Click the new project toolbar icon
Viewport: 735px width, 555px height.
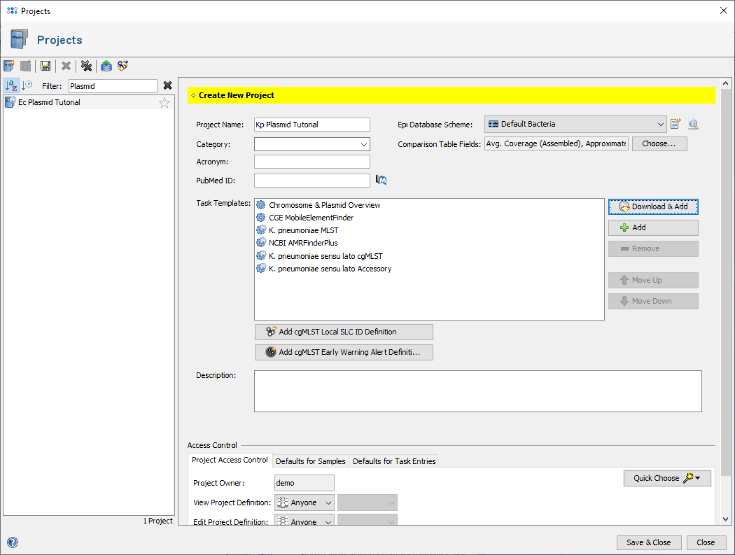[x=9, y=66]
